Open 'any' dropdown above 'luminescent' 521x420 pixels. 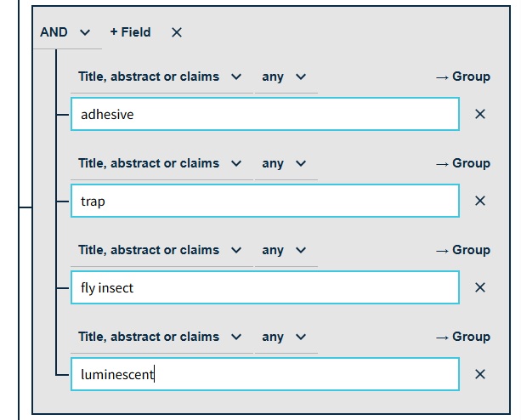[x=284, y=337]
